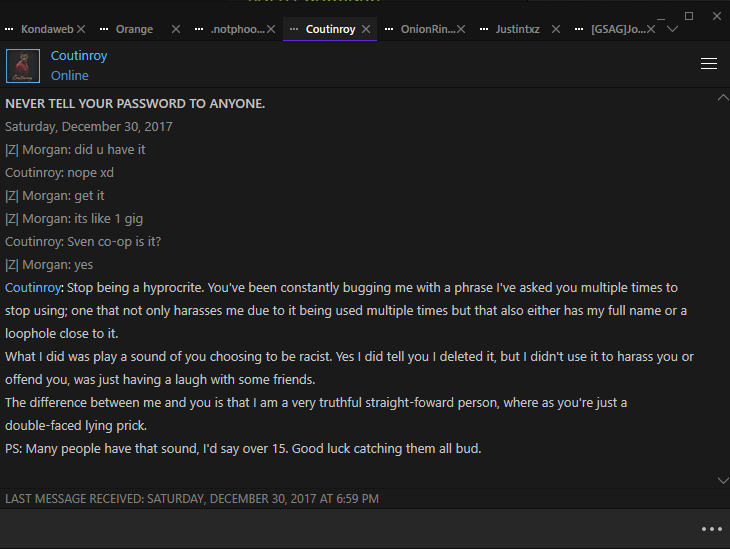Viewport: 730px width, 549px height.
Task: Click Coutinroy sender name in last message
Action: tap(33, 288)
